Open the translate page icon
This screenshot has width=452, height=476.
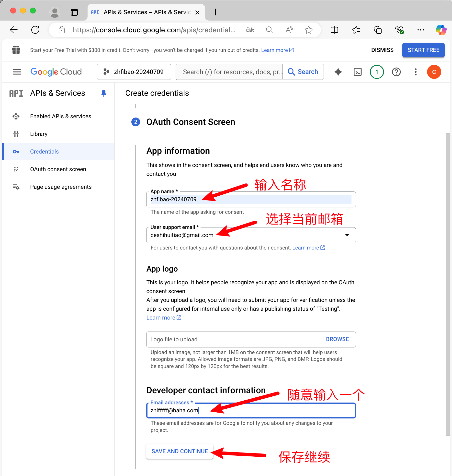pos(250,30)
